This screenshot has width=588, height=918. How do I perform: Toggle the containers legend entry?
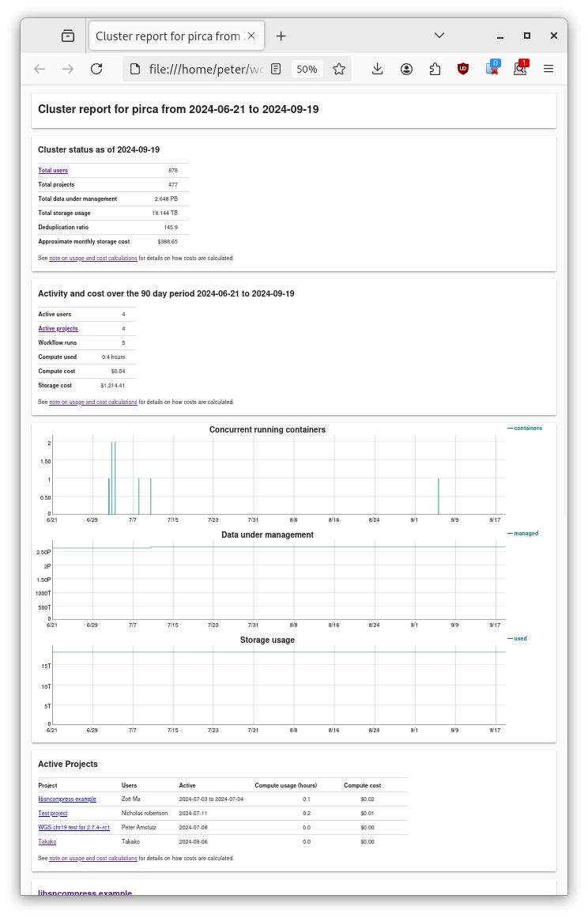[x=526, y=428]
